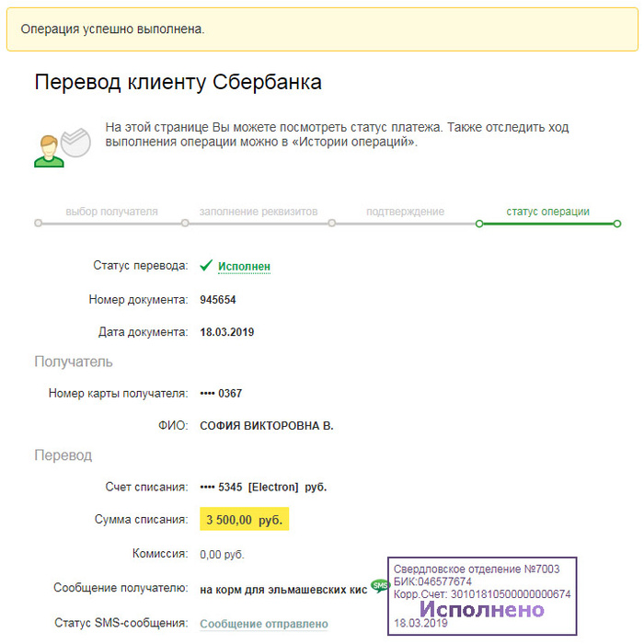Image resolution: width=644 pixels, height=644 pixels.
Task: Click recipient name София Викторовна В.
Action: (267, 426)
